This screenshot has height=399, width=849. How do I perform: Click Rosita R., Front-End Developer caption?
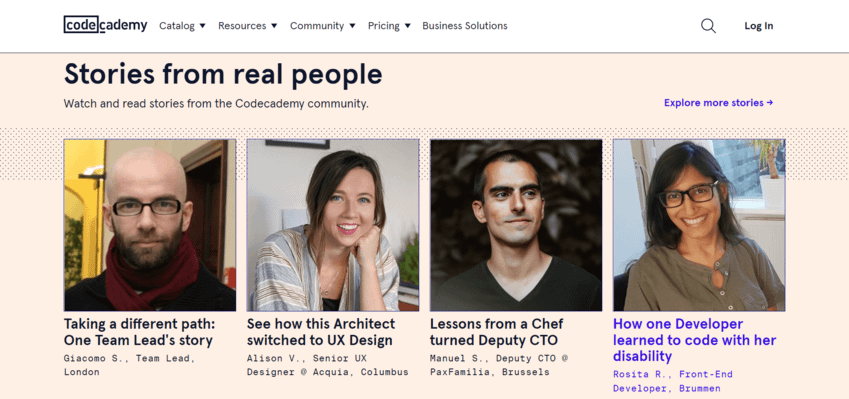click(672, 381)
